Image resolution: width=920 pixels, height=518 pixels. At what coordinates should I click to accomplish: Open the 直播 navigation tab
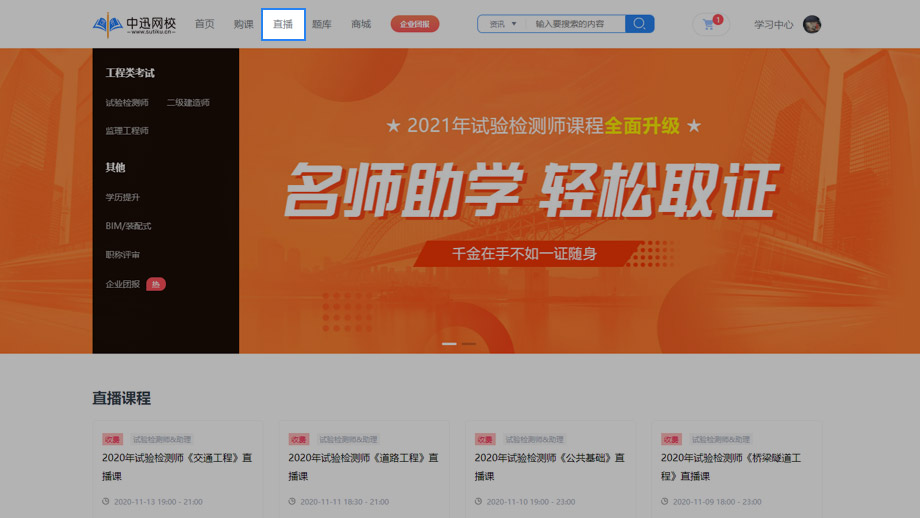tap(283, 24)
